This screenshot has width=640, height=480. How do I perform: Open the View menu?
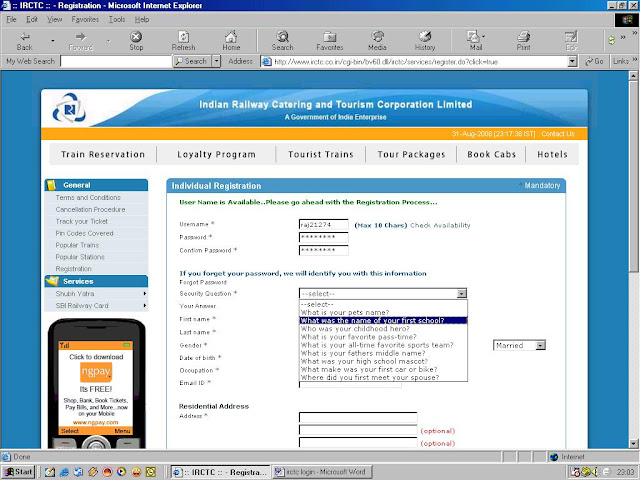tap(54, 19)
